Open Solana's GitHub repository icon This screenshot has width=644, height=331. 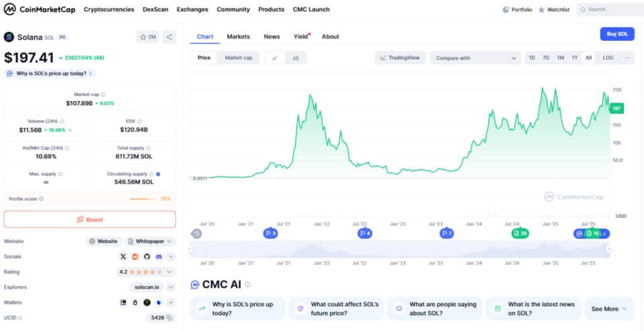click(147, 257)
